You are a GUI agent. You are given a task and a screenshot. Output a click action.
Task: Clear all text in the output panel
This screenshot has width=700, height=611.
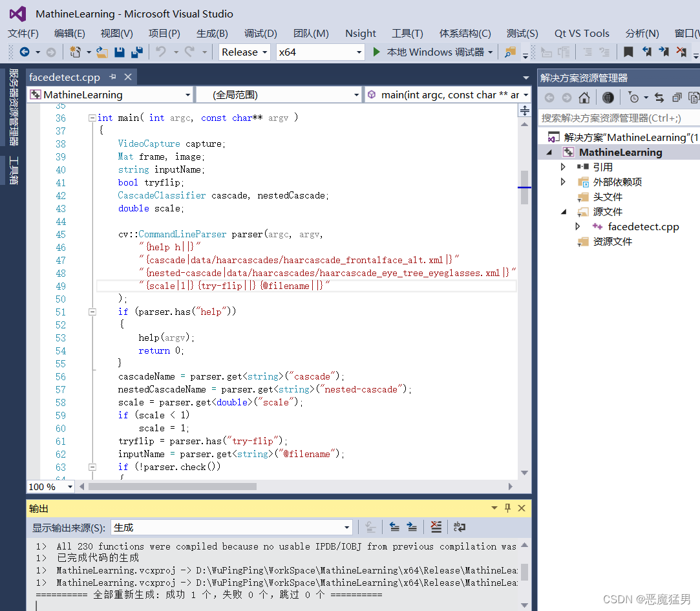[436, 528]
